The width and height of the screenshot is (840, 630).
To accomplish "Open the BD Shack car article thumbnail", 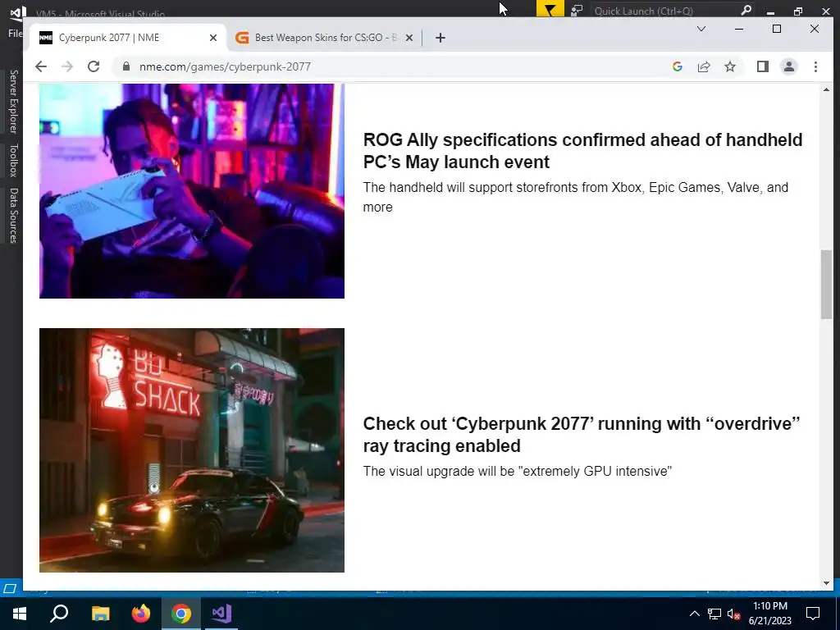I will pyautogui.click(x=192, y=450).
